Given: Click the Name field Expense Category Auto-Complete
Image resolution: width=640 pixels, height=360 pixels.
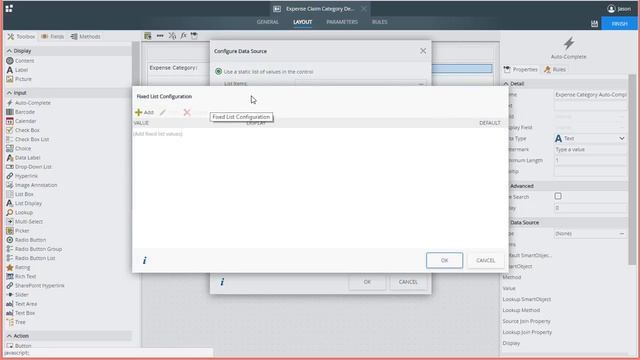Looking at the screenshot, I should coord(590,95).
